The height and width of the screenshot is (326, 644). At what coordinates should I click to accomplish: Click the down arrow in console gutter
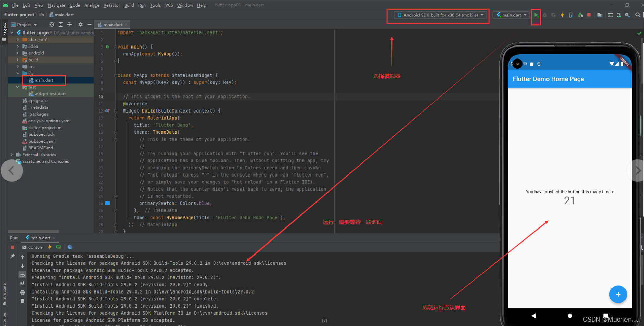coord(22,266)
